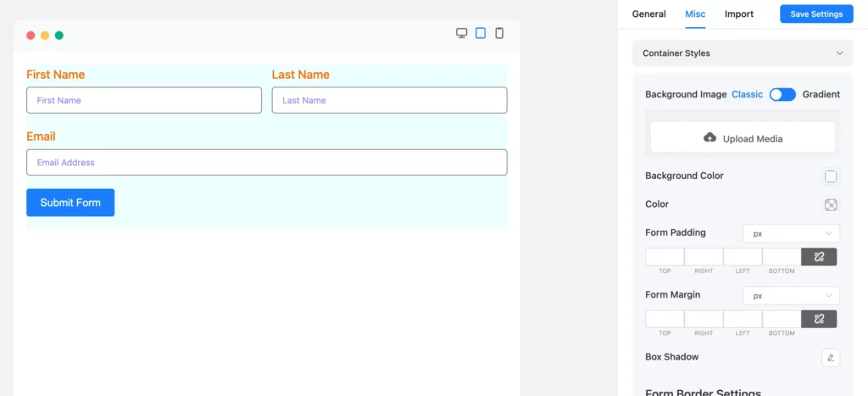Click the First Name input field
This screenshot has width=868, height=396.
144,100
